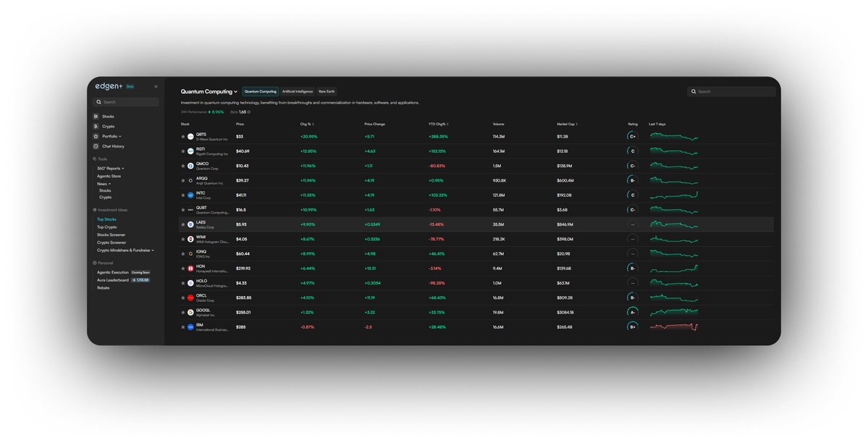
Task: Open Chat History with the clock icon
Action: pos(96,146)
